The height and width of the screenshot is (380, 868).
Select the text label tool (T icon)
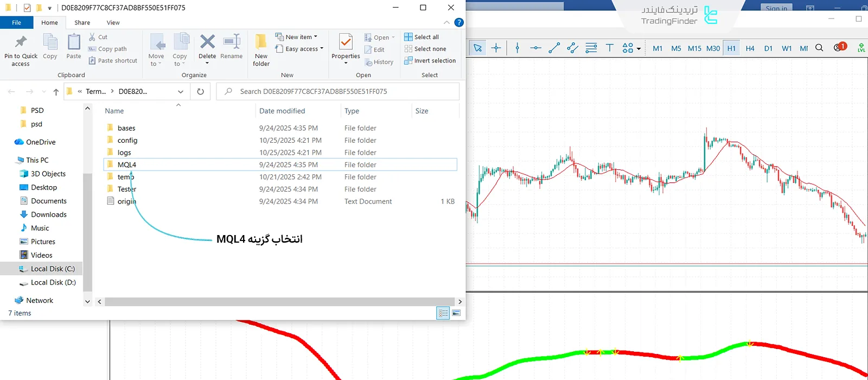click(x=610, y=48)
